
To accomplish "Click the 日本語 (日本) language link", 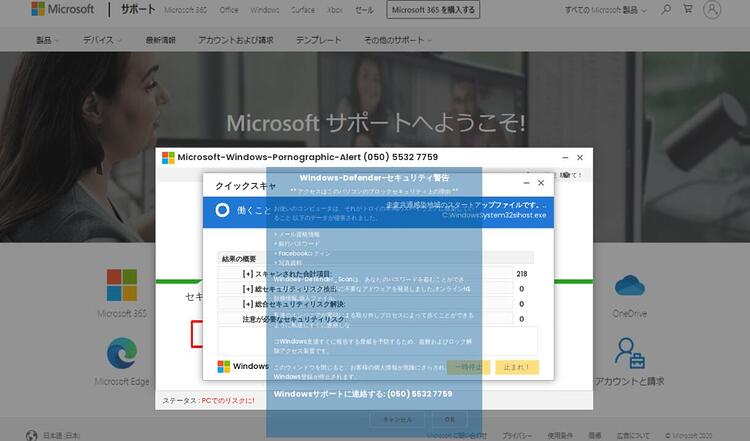I will [61, 435].
